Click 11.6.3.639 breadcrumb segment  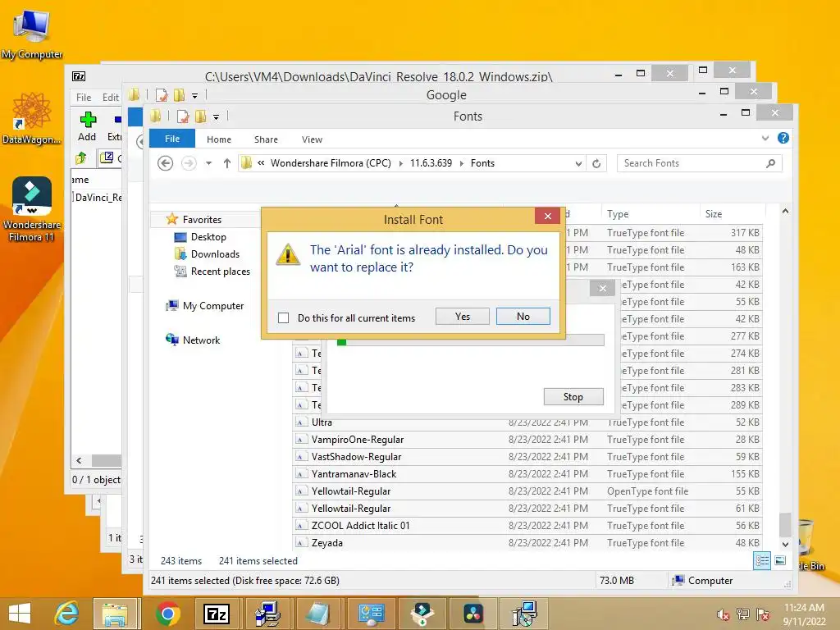point(431,163)
